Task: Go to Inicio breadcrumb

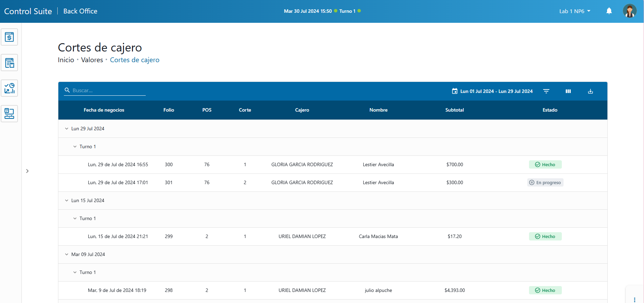Action: coord(66,60)
